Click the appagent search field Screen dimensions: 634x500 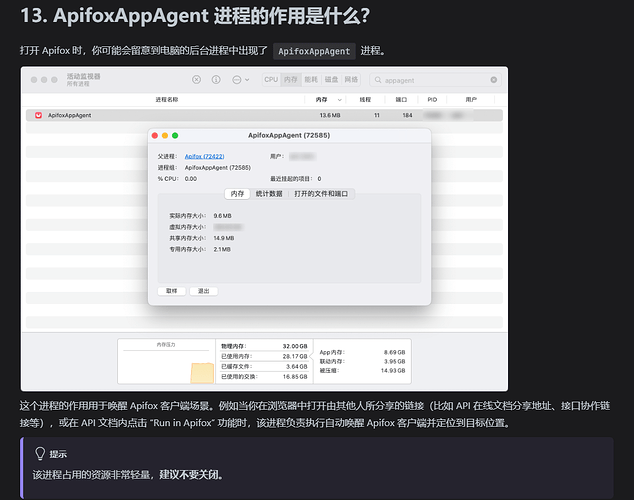point(435,80)
